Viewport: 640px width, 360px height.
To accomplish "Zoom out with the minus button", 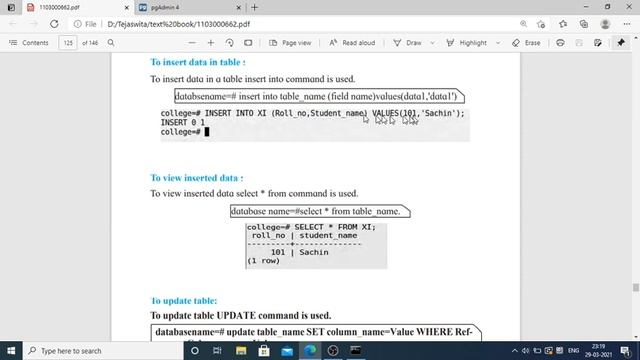I will pyautogui.click(x=192, y=42).
